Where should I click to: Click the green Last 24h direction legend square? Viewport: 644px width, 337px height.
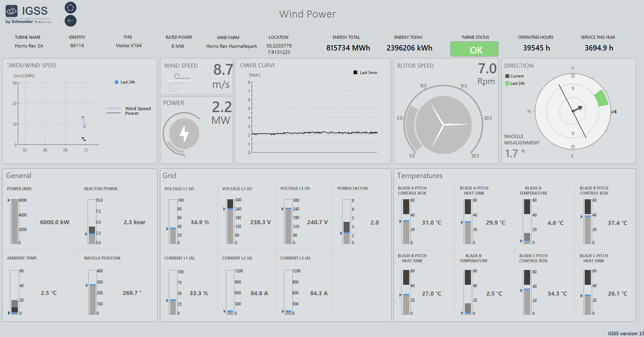pos(507,83)
